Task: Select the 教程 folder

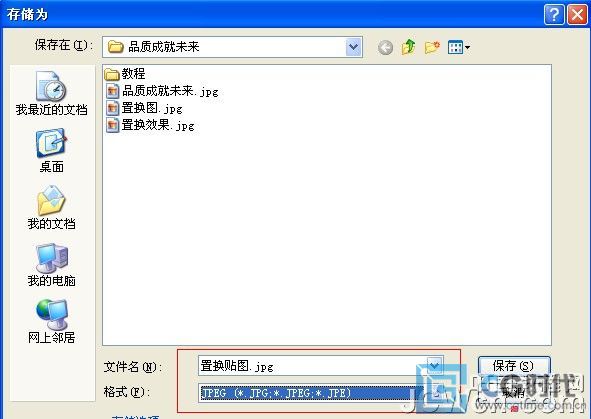Action: click(x=125, y=74)
